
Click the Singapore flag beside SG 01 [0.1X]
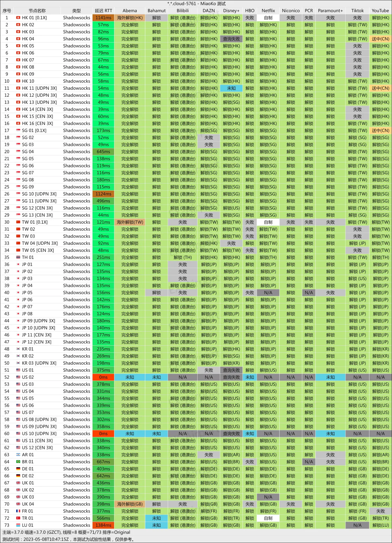click(18, 131)
